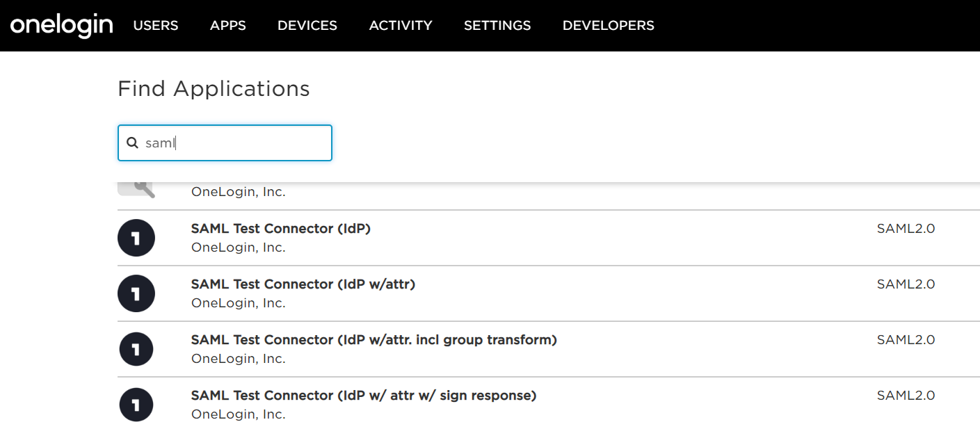The image size is (980, 429).
Task: Click the OneLogin logo
Action: pyautogui.click(x=61, y=26)
